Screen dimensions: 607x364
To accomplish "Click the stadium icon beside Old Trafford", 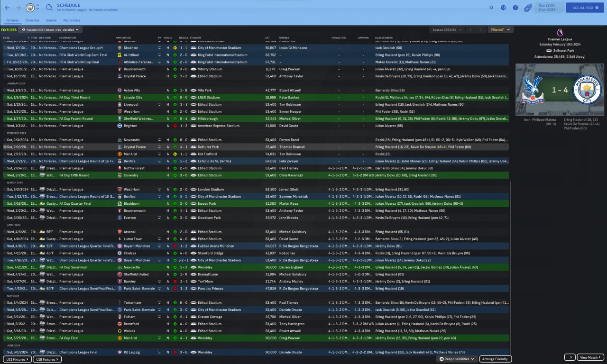I will [193, 154].
